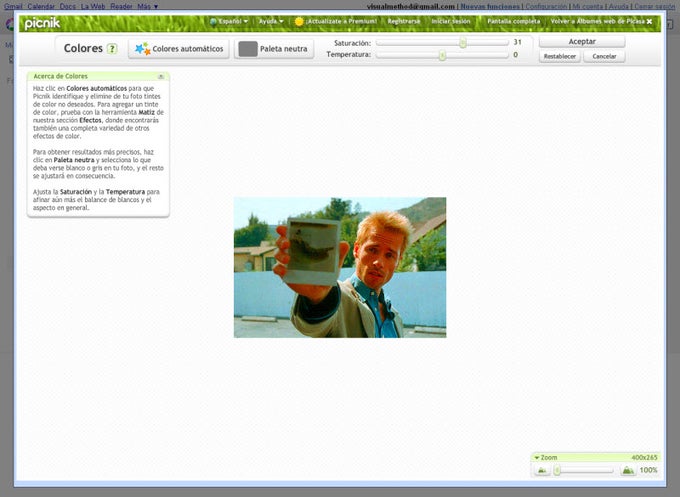Screen dimensions: 680x497
Task: Click the Cancelar button
Action: tap(604, 56)
